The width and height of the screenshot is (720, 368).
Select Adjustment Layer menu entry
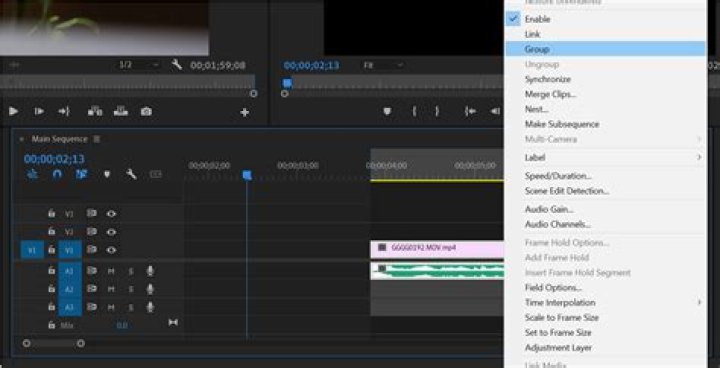point(605,348)
